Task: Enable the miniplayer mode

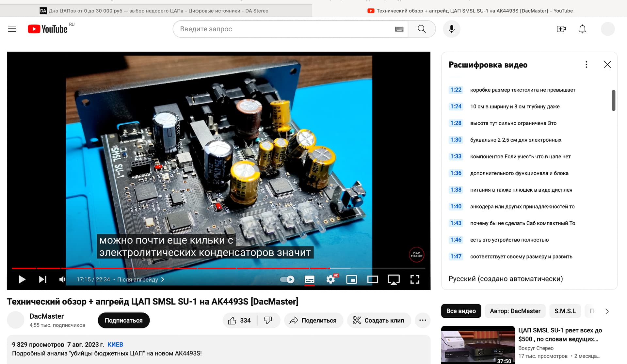Action: click(x=352, y=279)
